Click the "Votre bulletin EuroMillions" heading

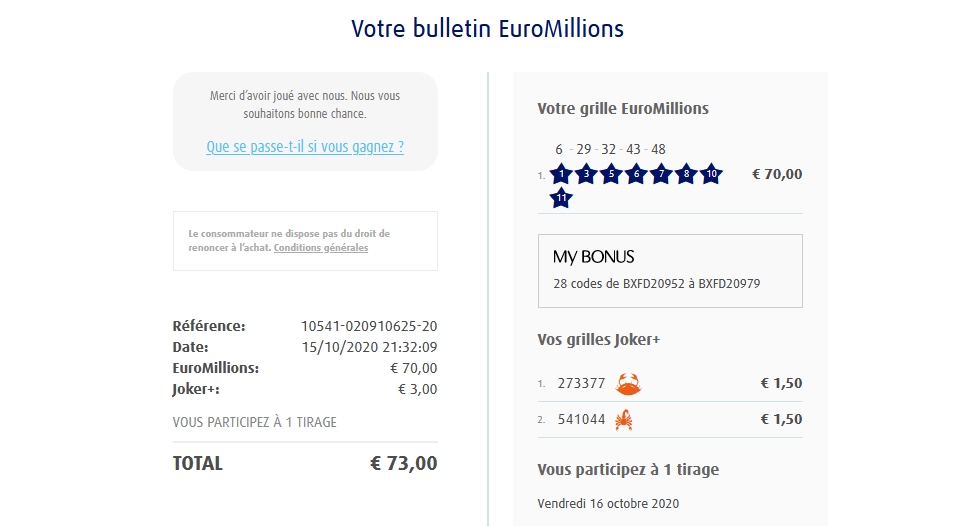click(x=487, y=29)
